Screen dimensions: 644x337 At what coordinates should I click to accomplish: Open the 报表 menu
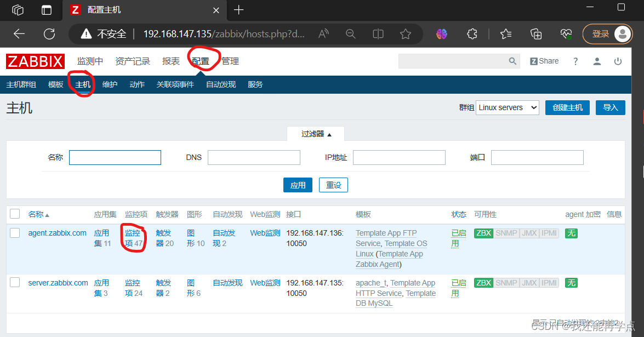[171, 61]
